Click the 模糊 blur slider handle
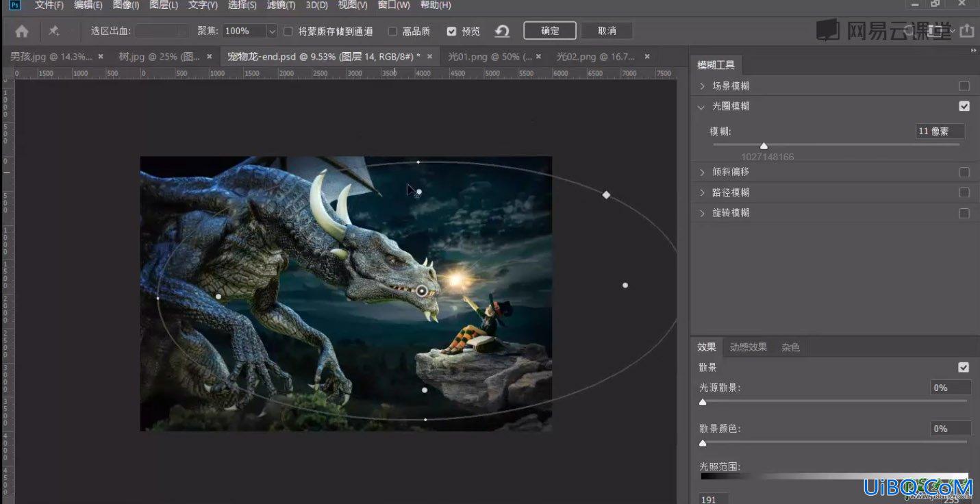This screenshot has width=980, height=504. (764, 146)
